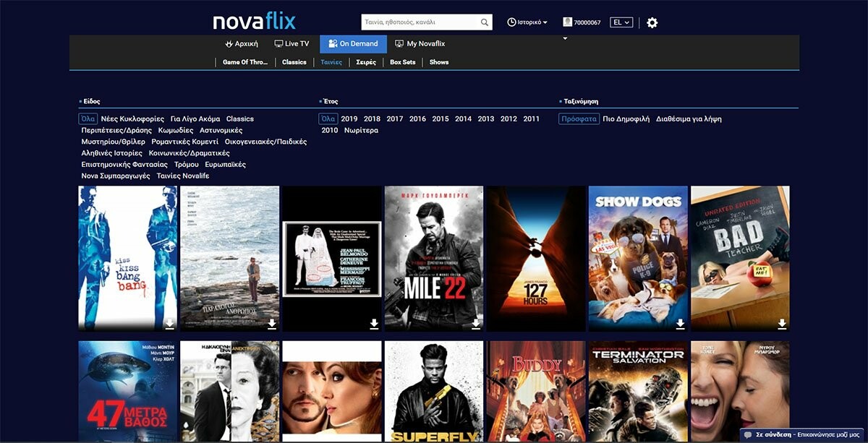Image resolution: width=868 pixels, height=443 pixels.
Task: Filter movies by year 2010
Action: [330, 130]
